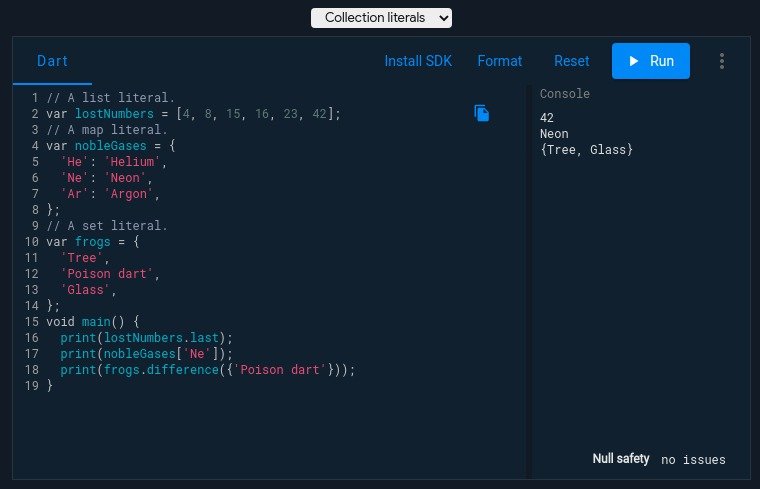
Task: Click the Null safety label
Action: (620, 458)
